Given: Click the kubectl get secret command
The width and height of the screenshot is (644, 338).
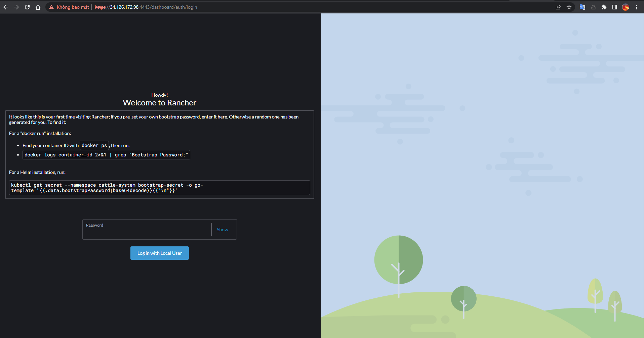Looking at the screenshot, I should 160,188.
